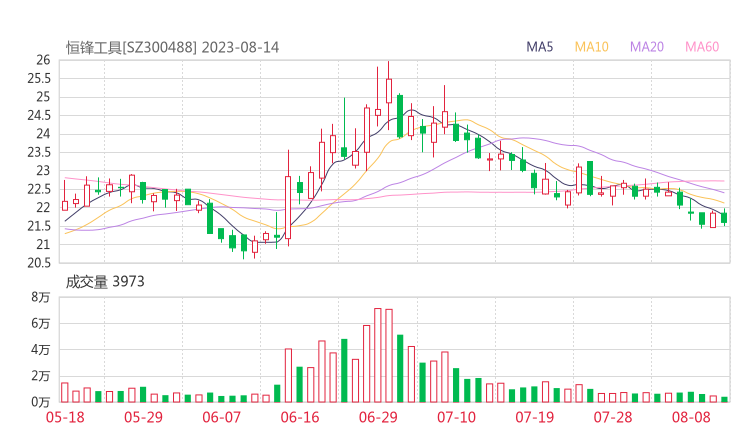Click the 4万 volume axis label

click(41, 350)
